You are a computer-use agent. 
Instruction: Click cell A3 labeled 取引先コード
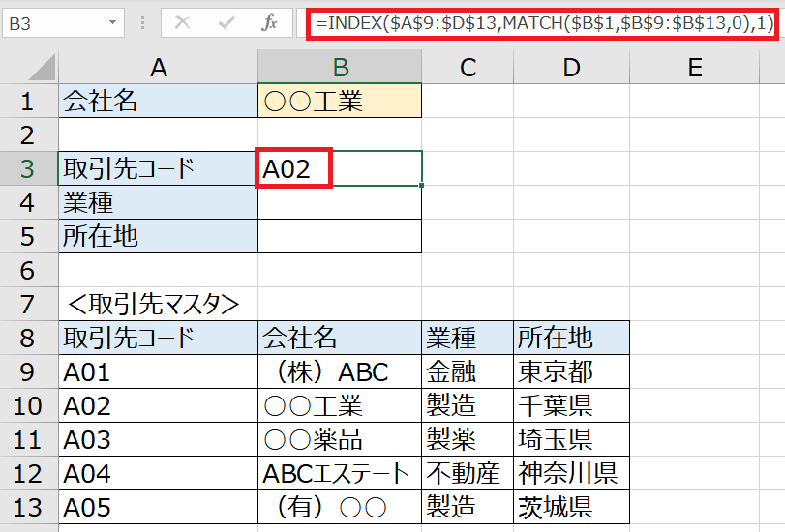tap(158, 168)
